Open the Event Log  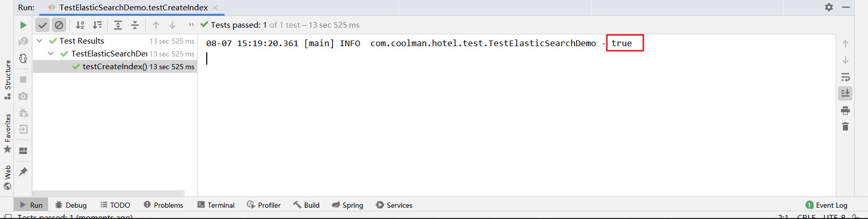[826, 205]
